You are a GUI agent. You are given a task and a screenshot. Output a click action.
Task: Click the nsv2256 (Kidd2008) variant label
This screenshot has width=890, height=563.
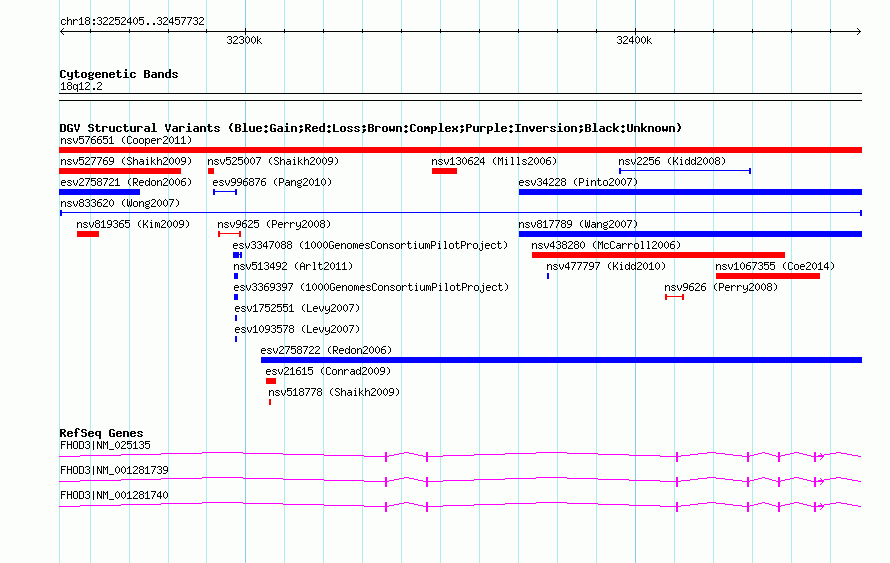coord(672,161)
